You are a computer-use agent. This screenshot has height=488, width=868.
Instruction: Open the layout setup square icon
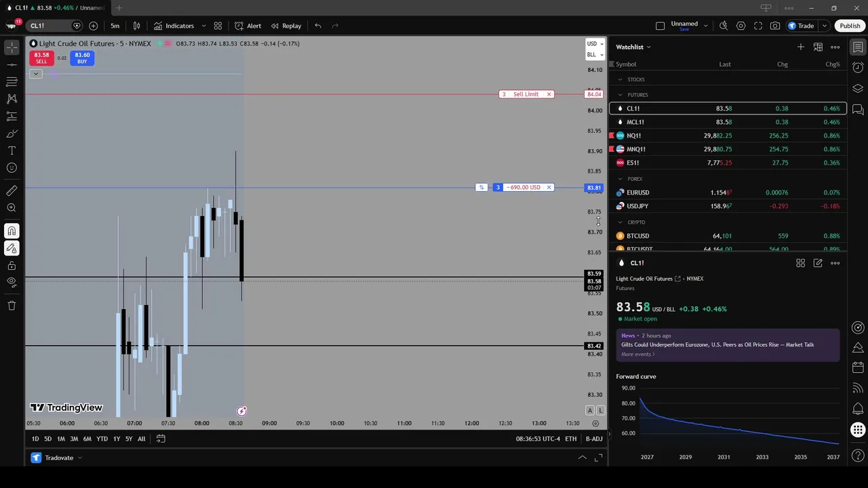(x=660, y=26)
